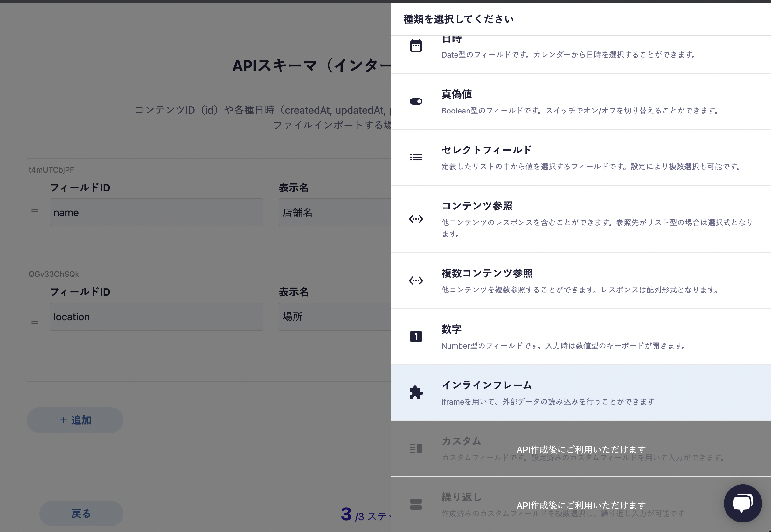
Task: Click the puzzle icon for インラインフレーム
Action: click(416, 392)
